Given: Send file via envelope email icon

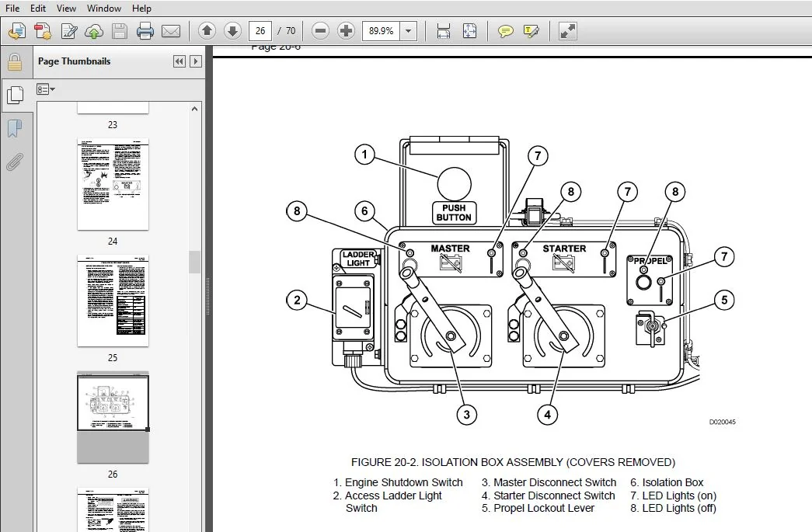Looking at the screenshot, I should 171,31.
